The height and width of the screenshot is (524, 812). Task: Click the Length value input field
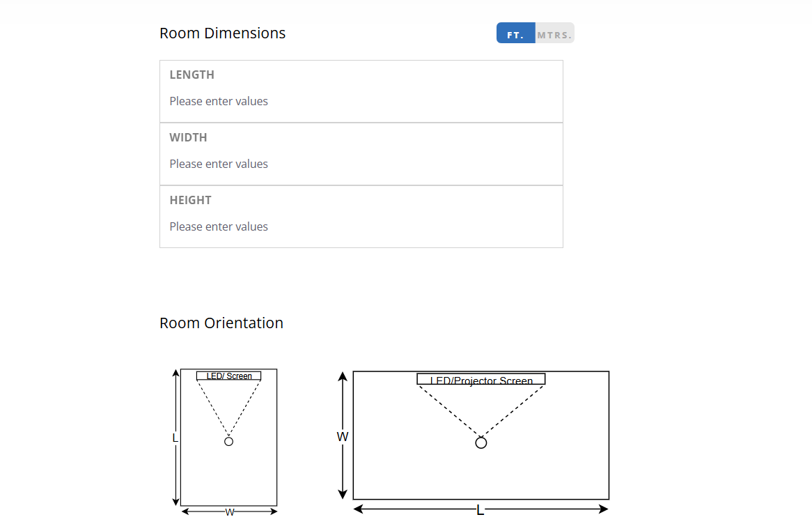[x=361, y=102]
